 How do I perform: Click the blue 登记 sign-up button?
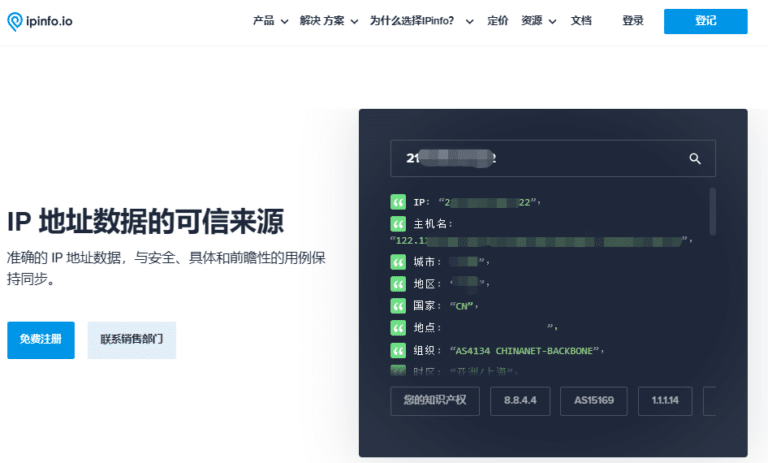[705, 21]
